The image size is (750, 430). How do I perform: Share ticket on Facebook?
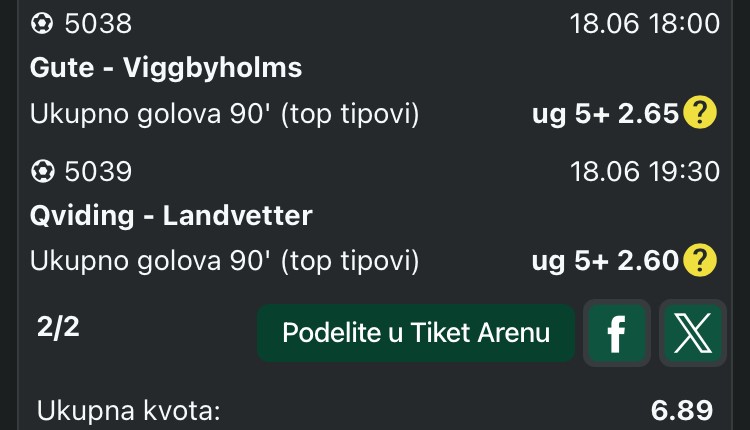pyautogui.click(x=617, y=333)
